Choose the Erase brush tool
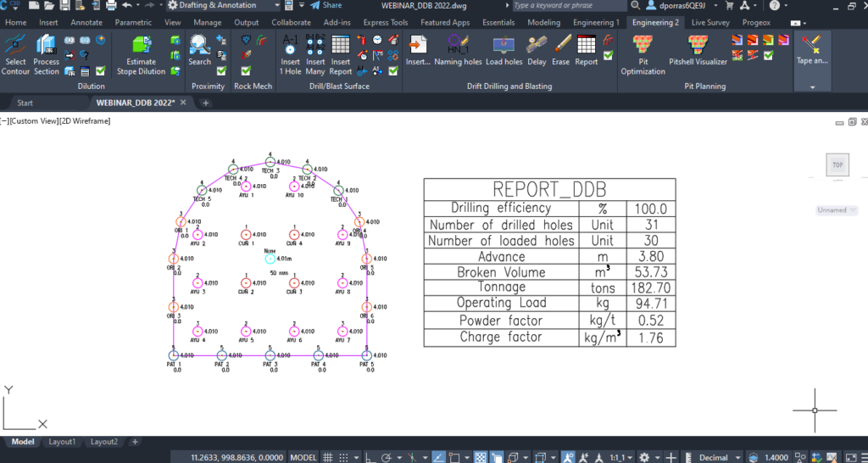This screenshot has height=463, width=868. pos(561,50)
